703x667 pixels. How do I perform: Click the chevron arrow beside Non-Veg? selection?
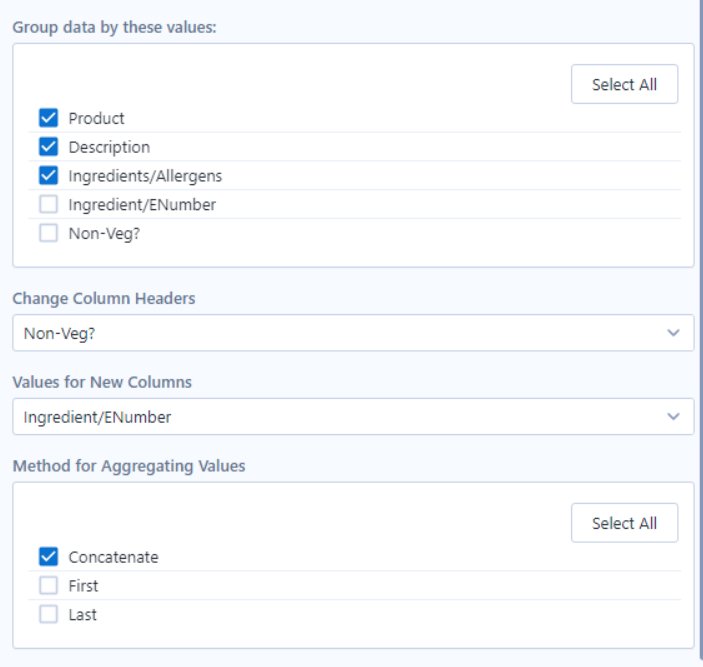point(673,333)
